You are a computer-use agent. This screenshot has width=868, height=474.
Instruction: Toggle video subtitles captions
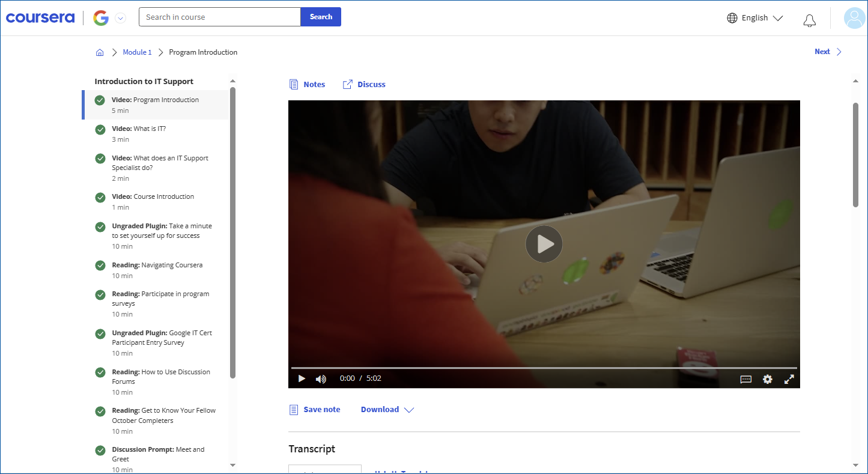745,379
